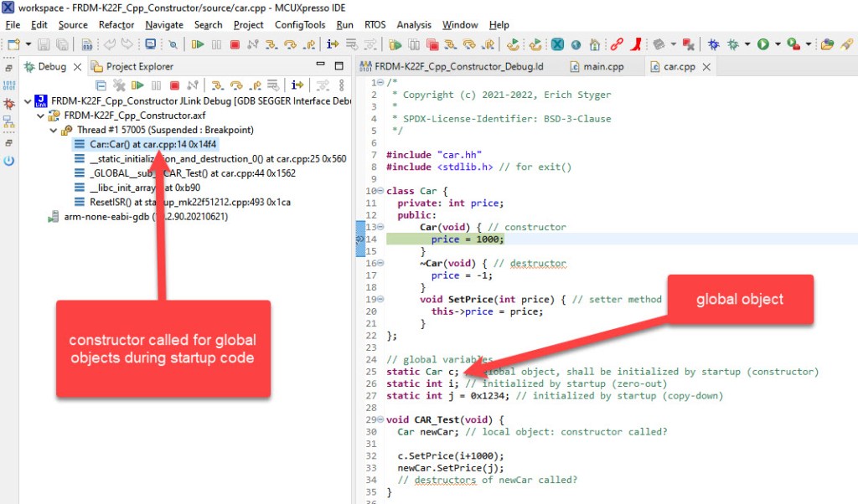Toggle Instruction Stepping Mode in Debug view

point(297,85)
